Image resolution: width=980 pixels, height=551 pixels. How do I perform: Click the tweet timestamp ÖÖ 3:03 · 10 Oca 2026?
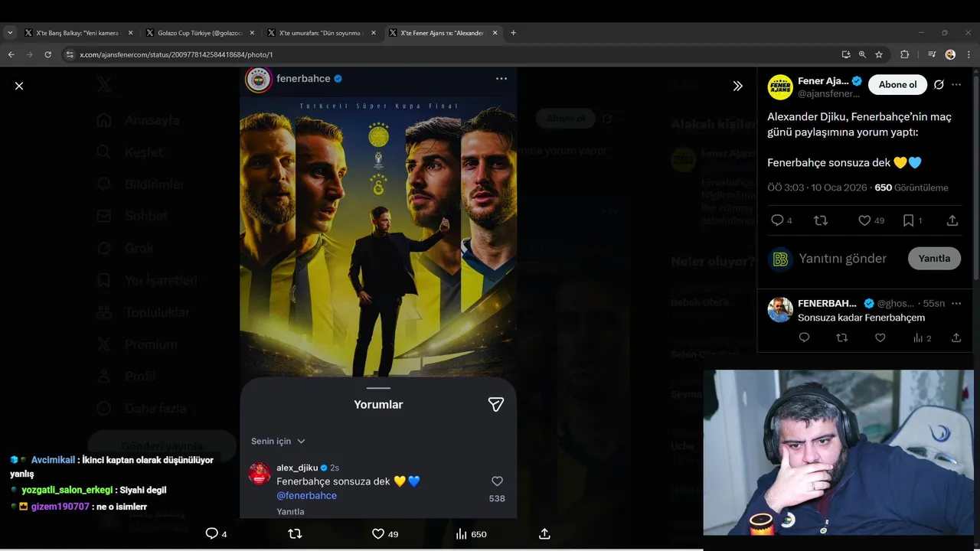[817, 187]
